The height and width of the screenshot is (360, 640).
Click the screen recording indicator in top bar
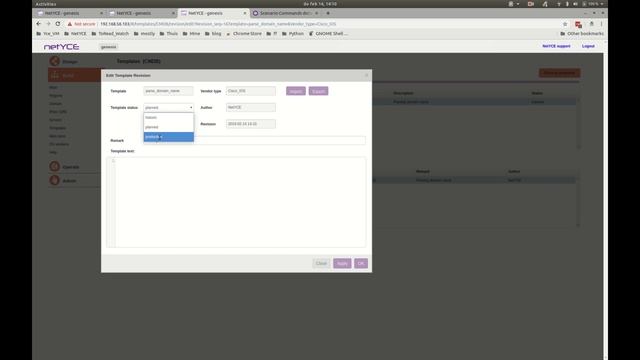point(531,4)
